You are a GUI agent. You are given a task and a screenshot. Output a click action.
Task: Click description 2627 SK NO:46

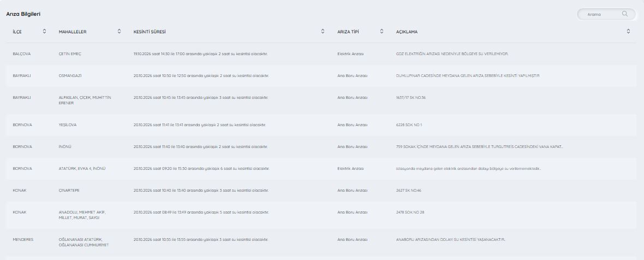point(409,190)
